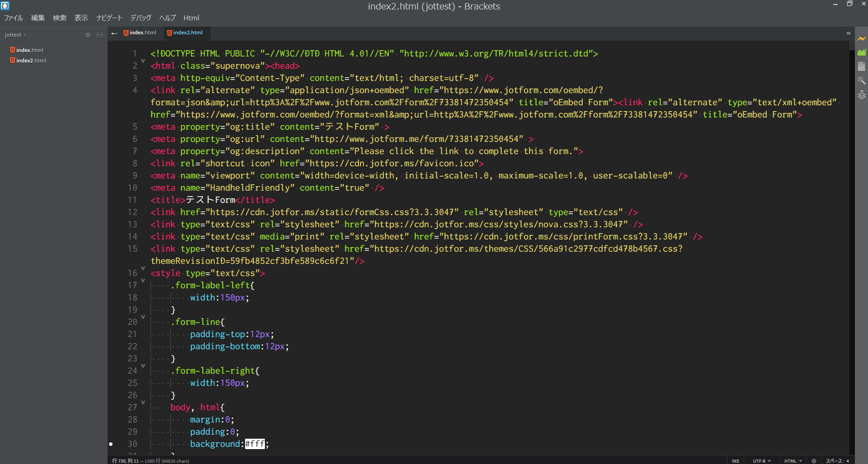Click the #fff color value on line 30
The height and width of the screenshot is (464, 868).
click(255, 444)
